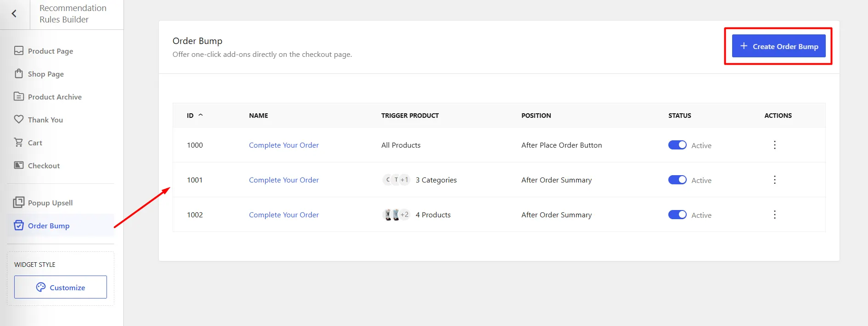Click the ID cell 1000
Image resolution: width=868 pixels, height=326 pixels.
195,145
